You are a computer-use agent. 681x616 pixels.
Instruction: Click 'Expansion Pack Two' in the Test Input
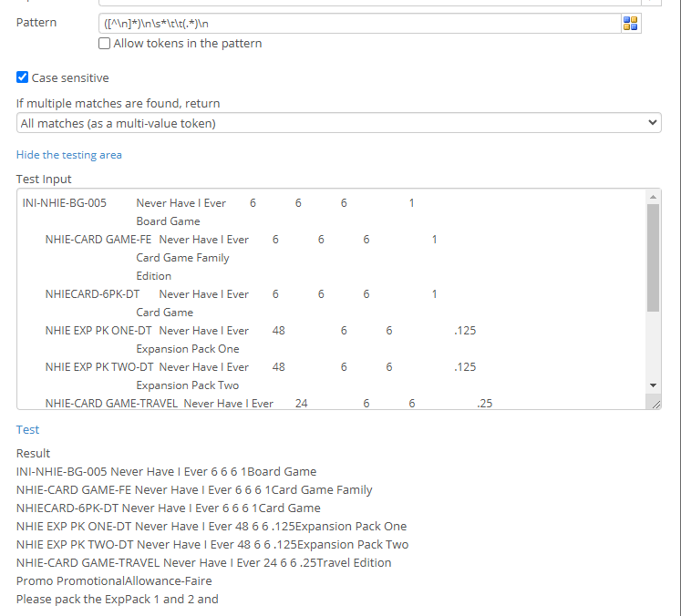coord(188,385)
